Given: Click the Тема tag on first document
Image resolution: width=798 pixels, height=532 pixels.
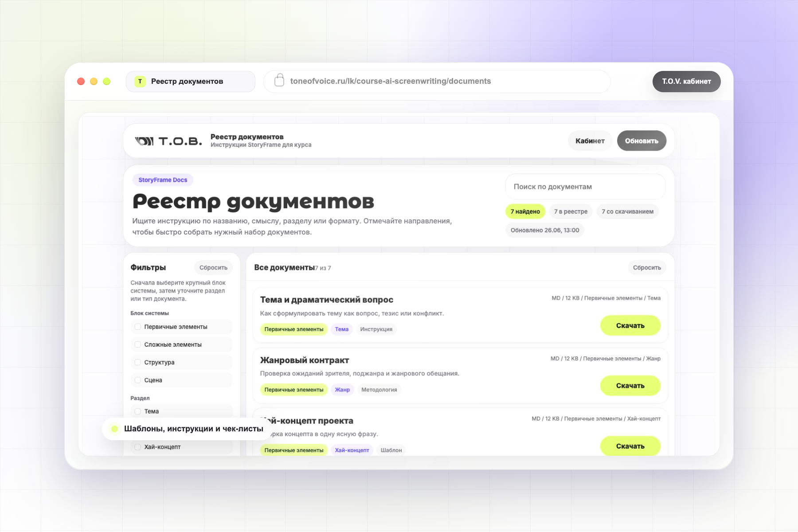Looking at the screenshot, I should pos(341,329).
